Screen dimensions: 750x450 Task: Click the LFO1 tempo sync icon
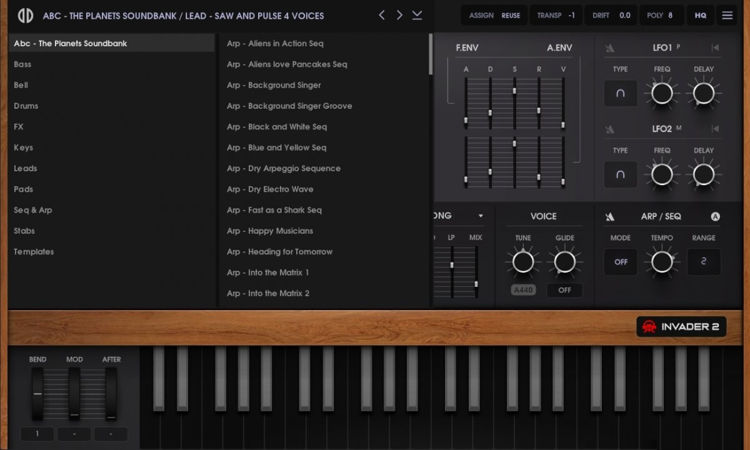[x=610, y=48]
